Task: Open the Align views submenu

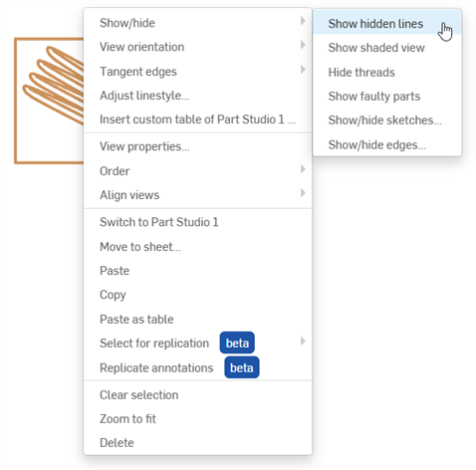Action: coord(197,195)
